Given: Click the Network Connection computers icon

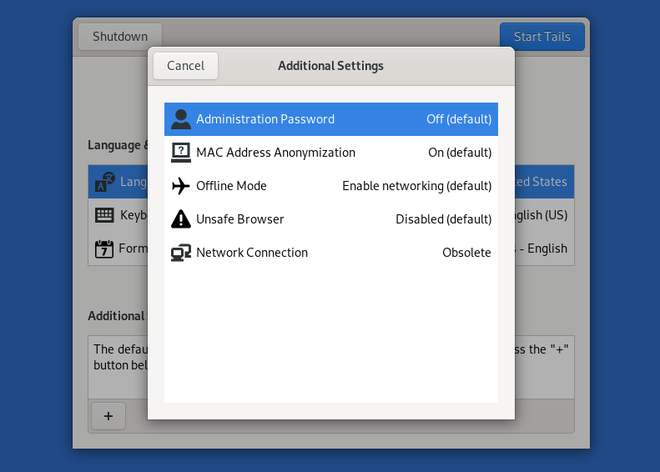Looking at the screenshot, I should tap(181, 253).
